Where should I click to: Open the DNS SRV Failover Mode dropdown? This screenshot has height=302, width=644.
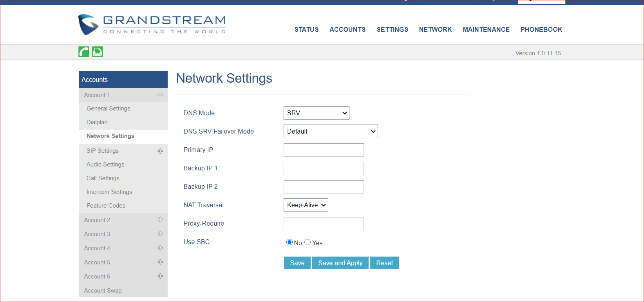[331, 131]
